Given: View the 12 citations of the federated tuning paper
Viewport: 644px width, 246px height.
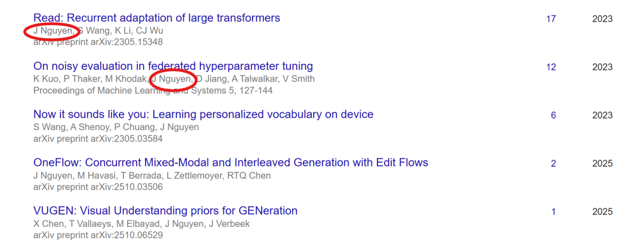Looking at the screenshot, I should (551, 67).
